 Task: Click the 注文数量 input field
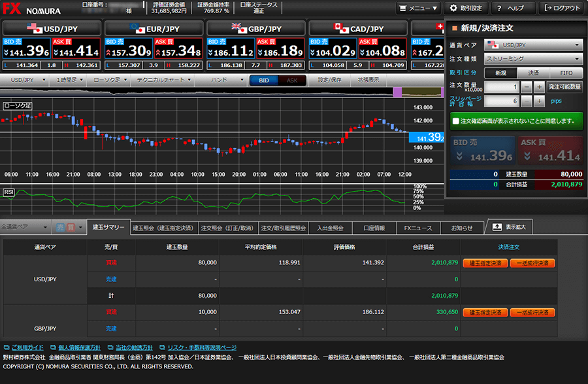click(501, 87)
